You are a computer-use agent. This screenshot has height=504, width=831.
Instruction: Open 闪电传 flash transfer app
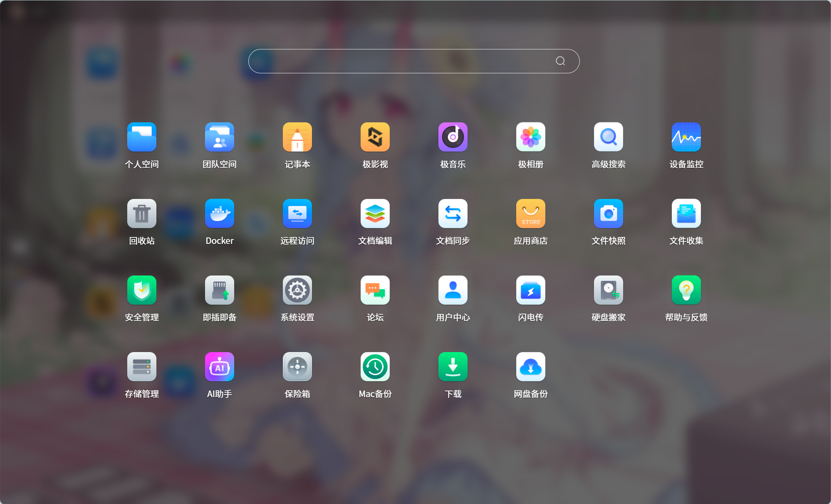(530, 290)
